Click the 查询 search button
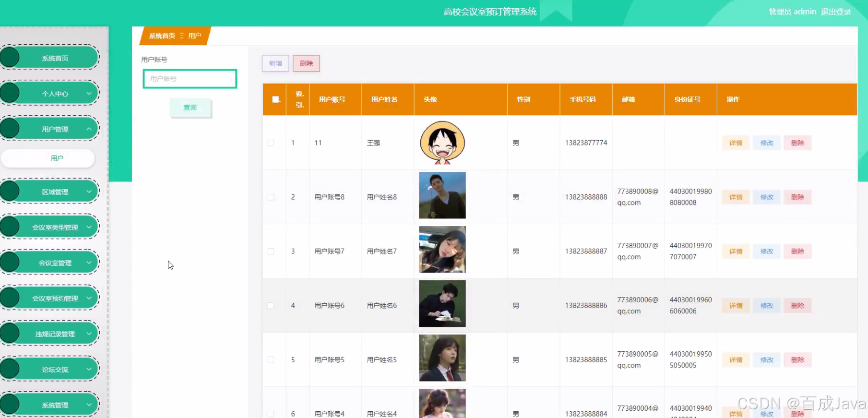The width and height of the screenshot is (868, 418). (x=190, y=108)
